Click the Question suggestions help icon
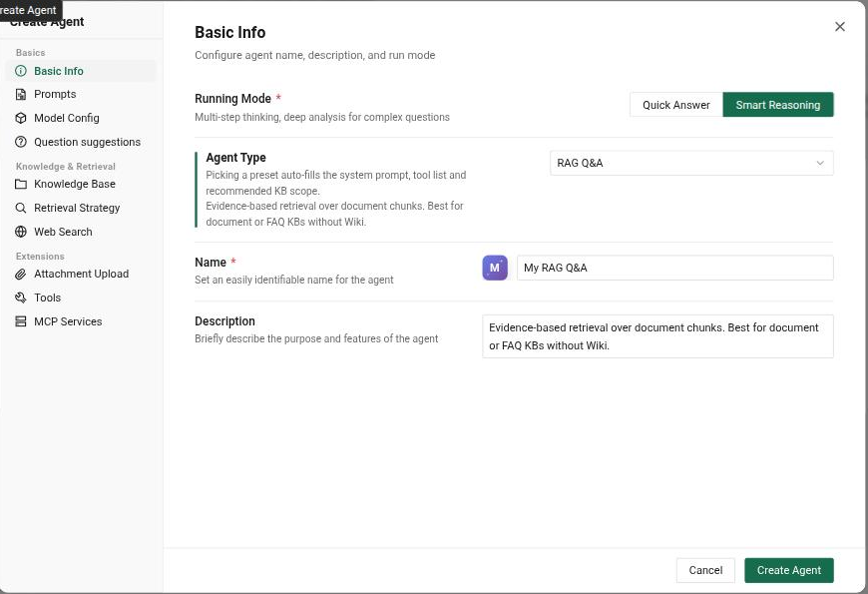The height and width of the screenshot is (594, 868). 21,142
